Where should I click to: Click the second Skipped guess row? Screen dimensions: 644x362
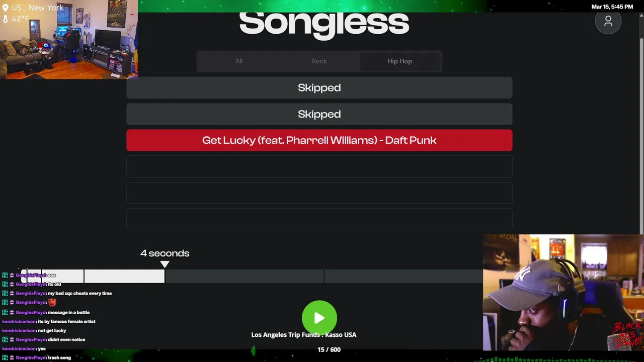pos(319,114)
